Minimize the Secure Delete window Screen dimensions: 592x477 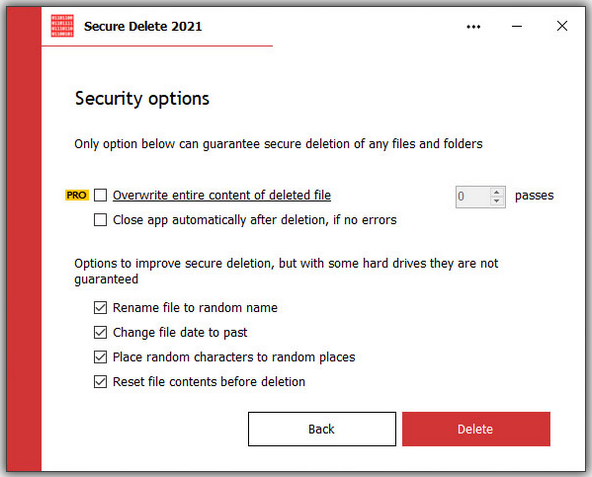click(x=517, y=26)
